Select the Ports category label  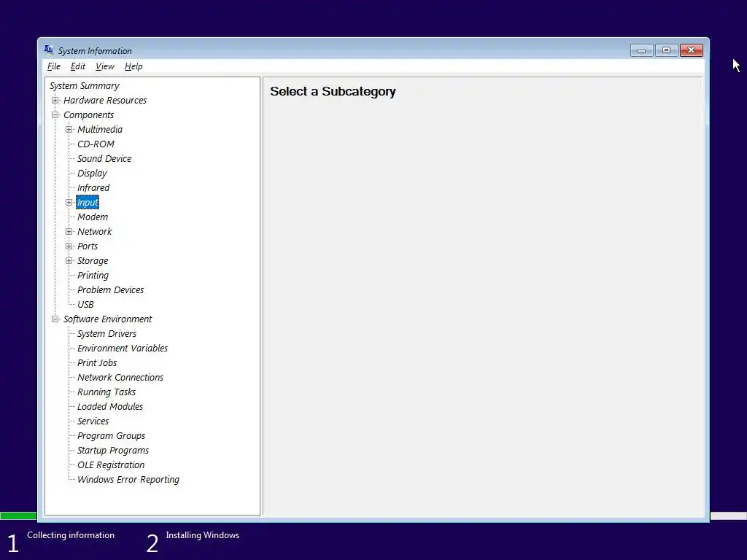coord(88,246)
